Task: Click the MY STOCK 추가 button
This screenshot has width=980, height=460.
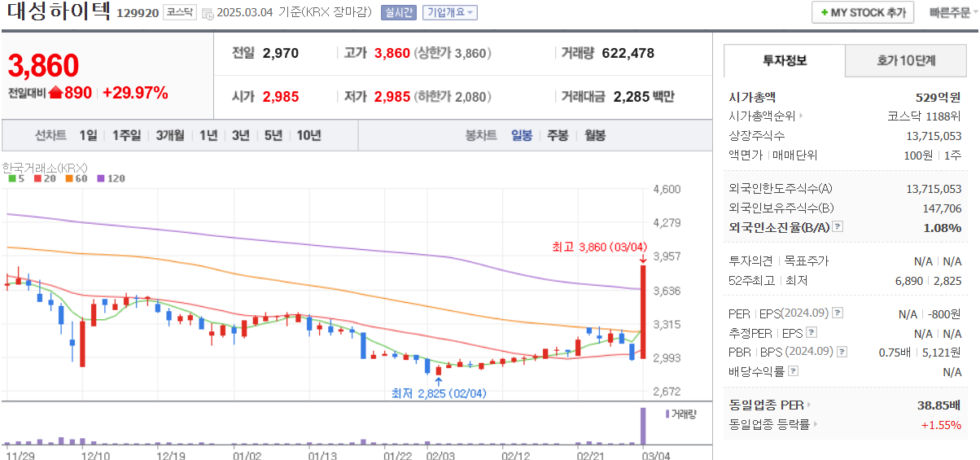Action: click(863, 12)
